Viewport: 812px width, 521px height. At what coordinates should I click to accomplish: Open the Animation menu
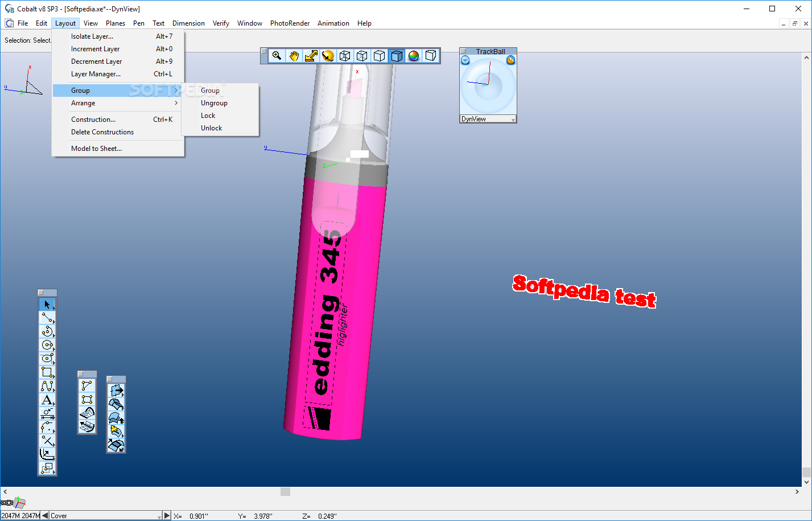tap(333, 23)
